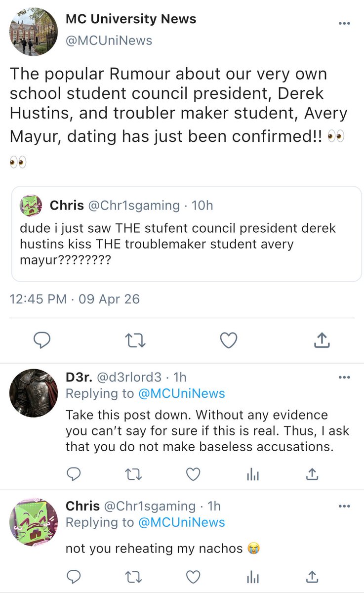Reply to the MC University News tweet
Screen dimensions: 364x593
[x=42, y=339]
